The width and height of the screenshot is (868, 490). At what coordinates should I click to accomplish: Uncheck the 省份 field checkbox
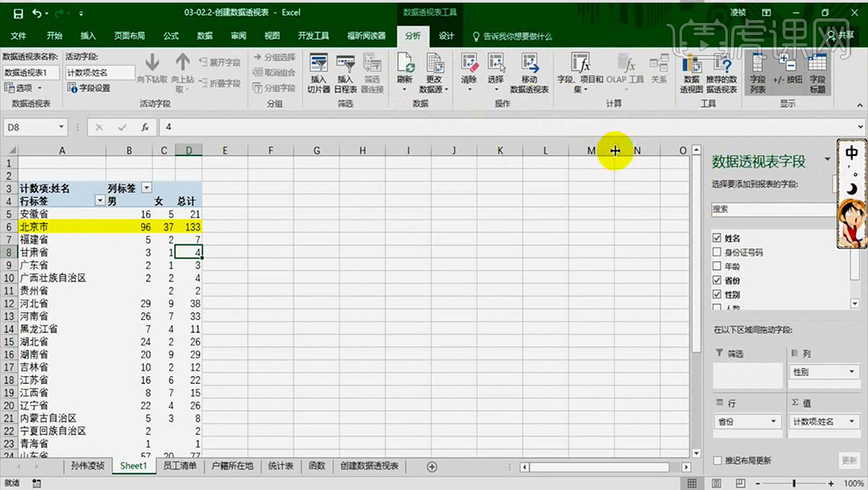717,281
